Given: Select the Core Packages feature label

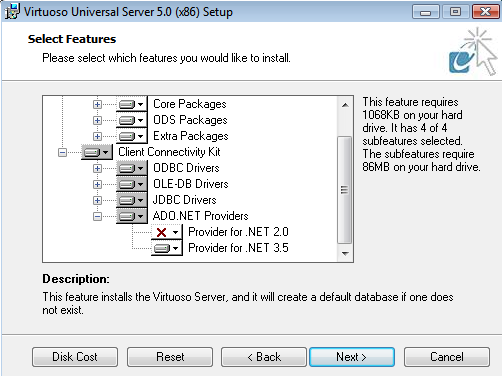Looking at the screenshot, I should 190,104.
